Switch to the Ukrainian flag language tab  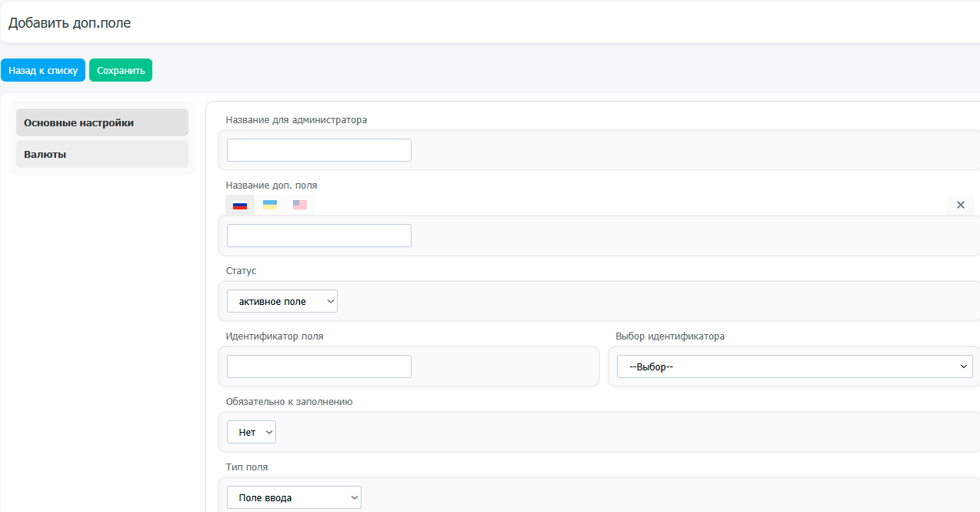(270, 205)
